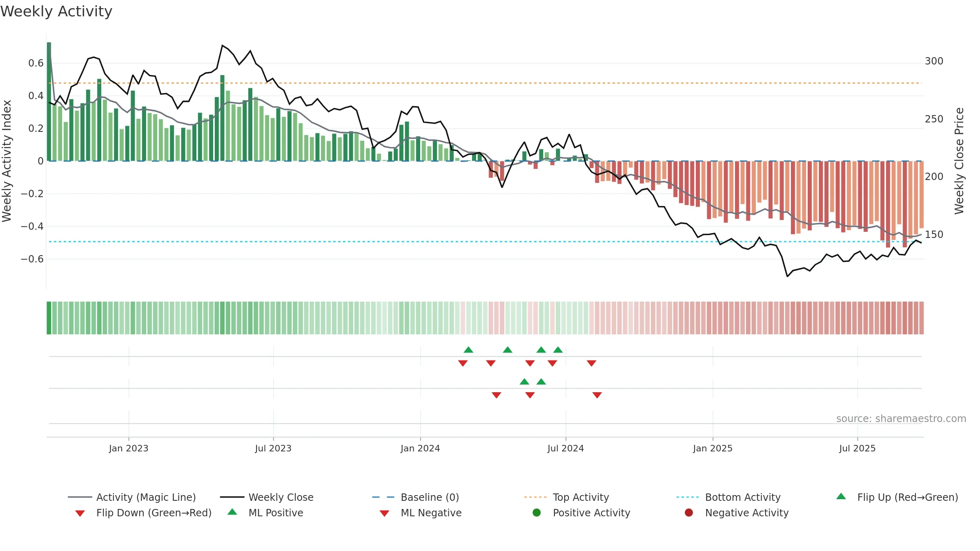The height and width of the screenshot is (551, 980).
Task: Select the leftmost ML Negative red triangle
Action: [496, 395]
